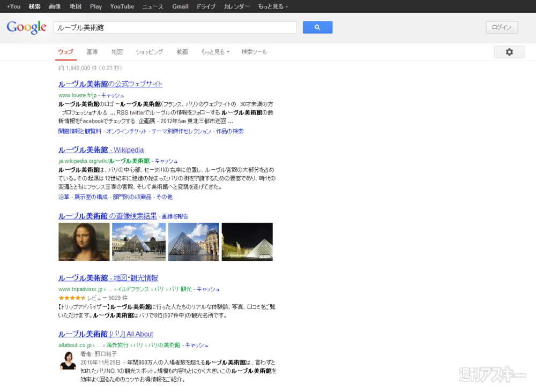The width and height of the screenshot is (536, 392).
Task: Open YouTube in the top bar
Action: pyautogui.click(x=122, y=6)
